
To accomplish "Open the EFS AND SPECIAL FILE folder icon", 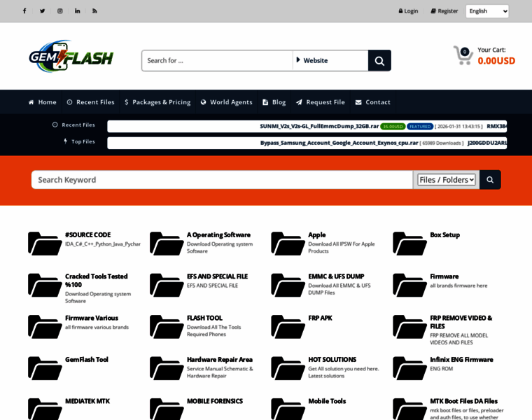I will tap(167, 286).
